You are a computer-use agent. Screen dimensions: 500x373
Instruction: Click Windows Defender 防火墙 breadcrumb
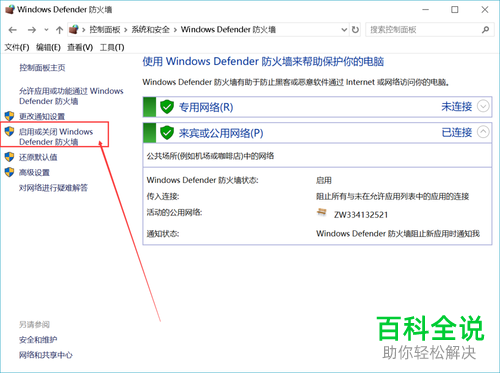tap(228, 30)
